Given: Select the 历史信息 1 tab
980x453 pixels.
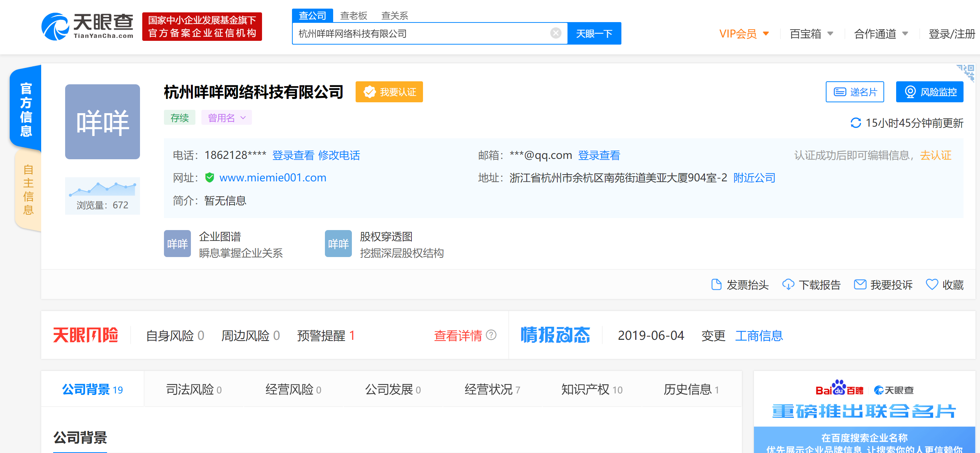Looking at the screenshot, I should (x=692, y=389).
